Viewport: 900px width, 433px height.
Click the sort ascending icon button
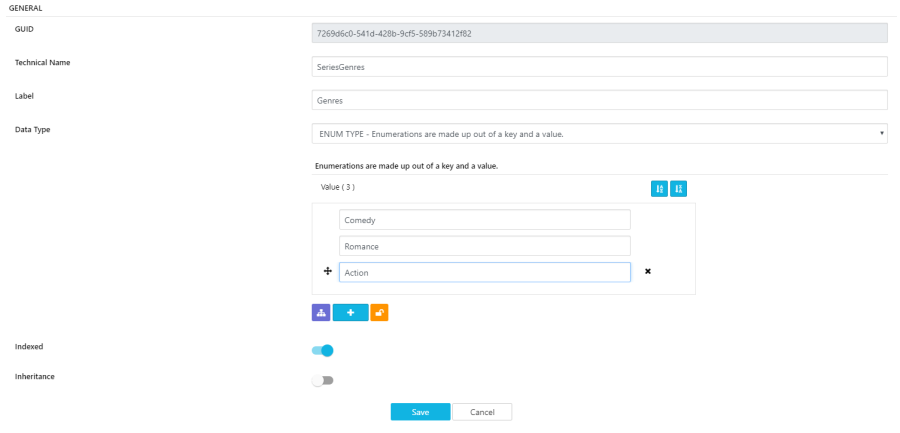(x=659, y=188)
